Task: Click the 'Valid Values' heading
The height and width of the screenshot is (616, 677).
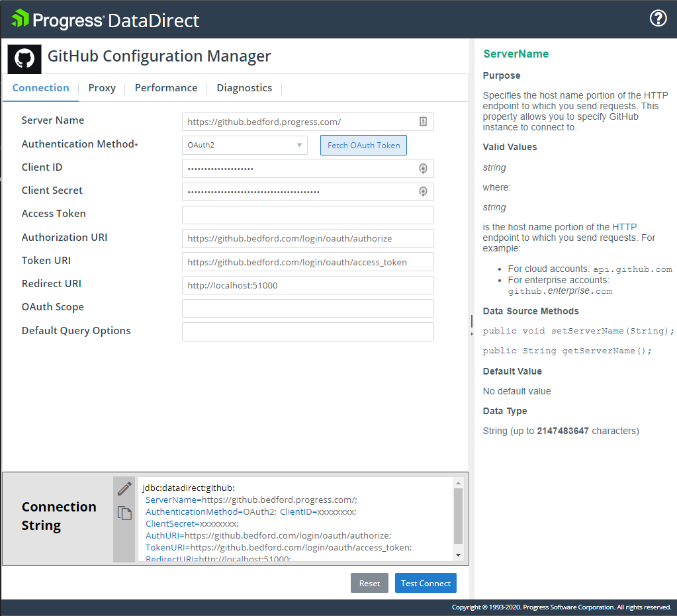Action: click(x=510, y=147)
